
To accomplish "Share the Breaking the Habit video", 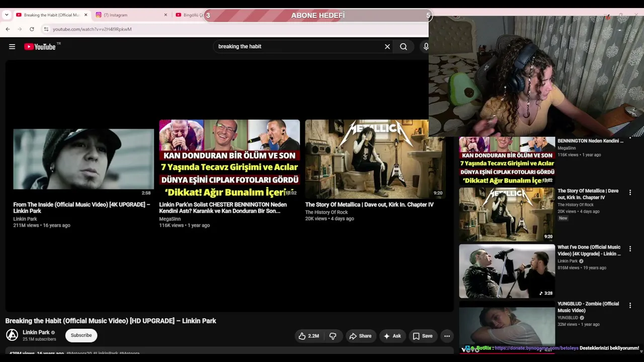I will coord(360,336).
